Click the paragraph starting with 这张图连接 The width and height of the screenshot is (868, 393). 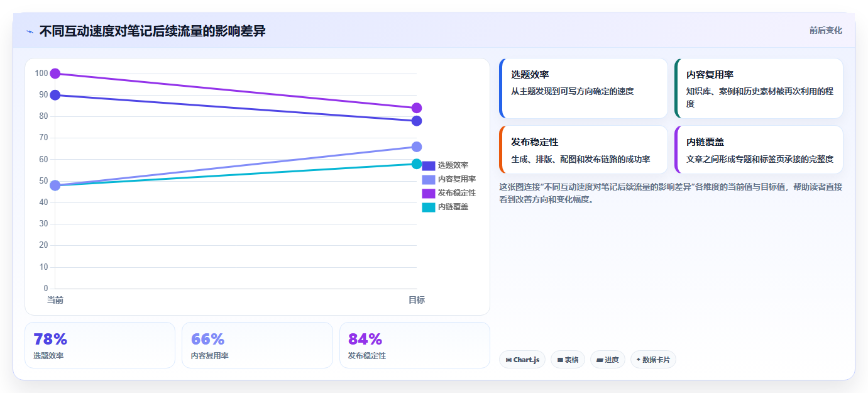coord(671,193)
